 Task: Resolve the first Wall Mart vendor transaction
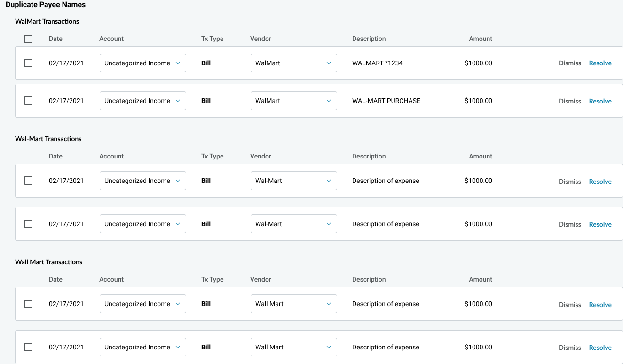point(600,305)
